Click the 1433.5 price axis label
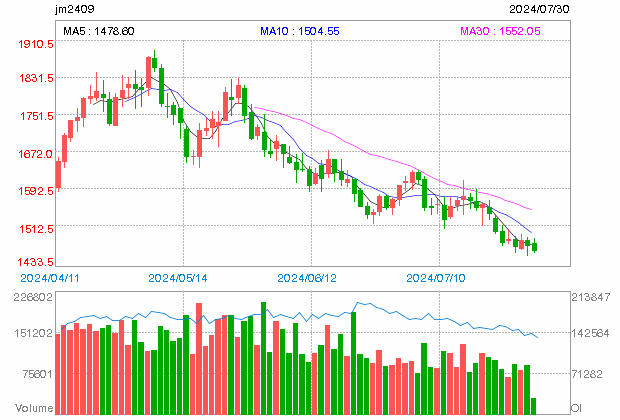 (35, 262)
